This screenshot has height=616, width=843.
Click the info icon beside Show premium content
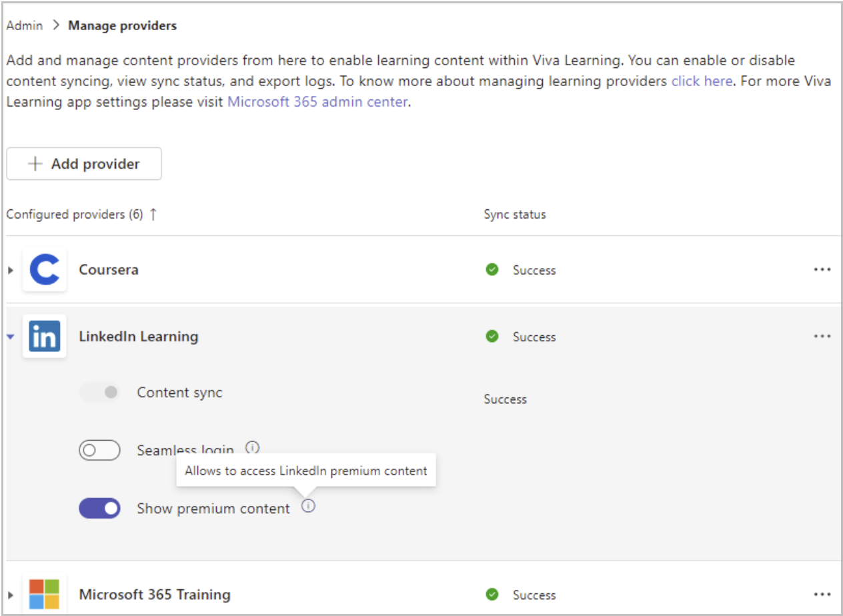coord(308,507)
